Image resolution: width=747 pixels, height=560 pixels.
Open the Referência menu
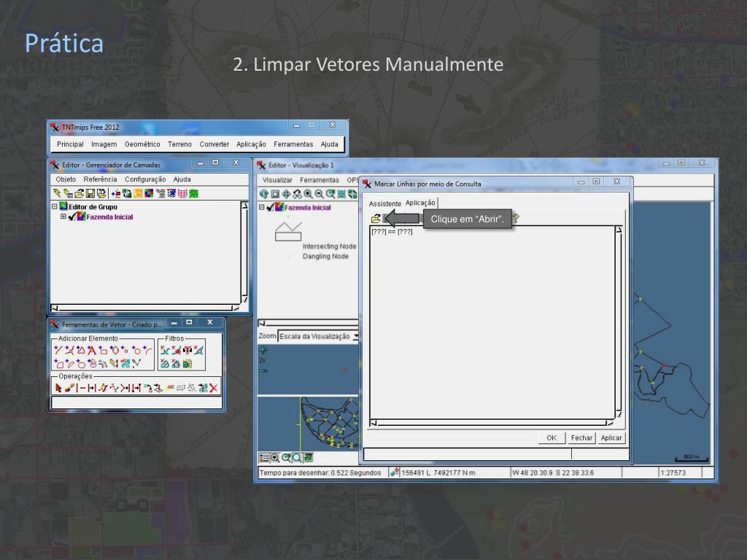(x=100, y=179)
